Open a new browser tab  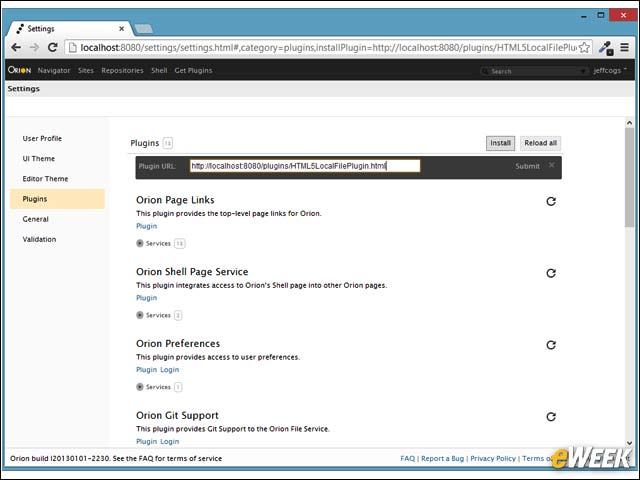pos(144,29)
